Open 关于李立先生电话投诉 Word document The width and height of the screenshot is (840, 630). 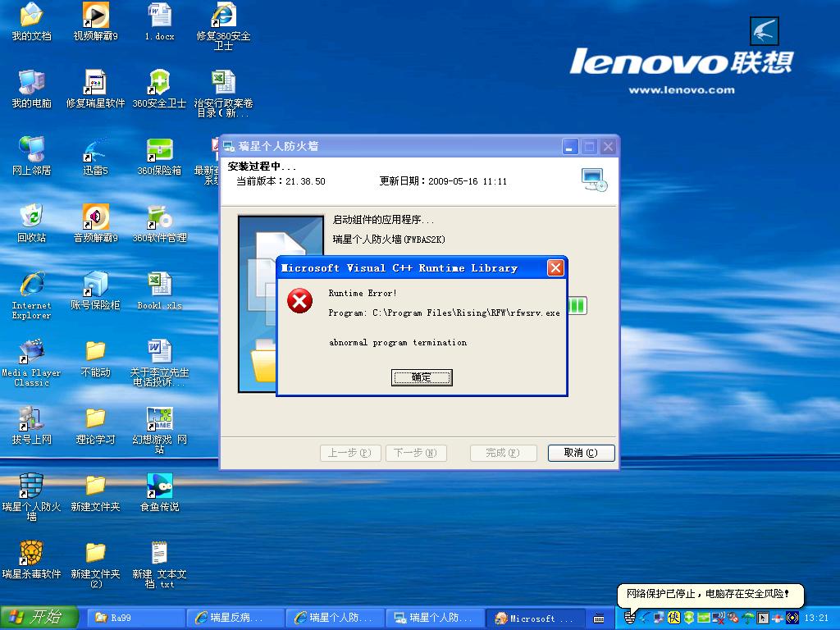[x=160, y=362]
